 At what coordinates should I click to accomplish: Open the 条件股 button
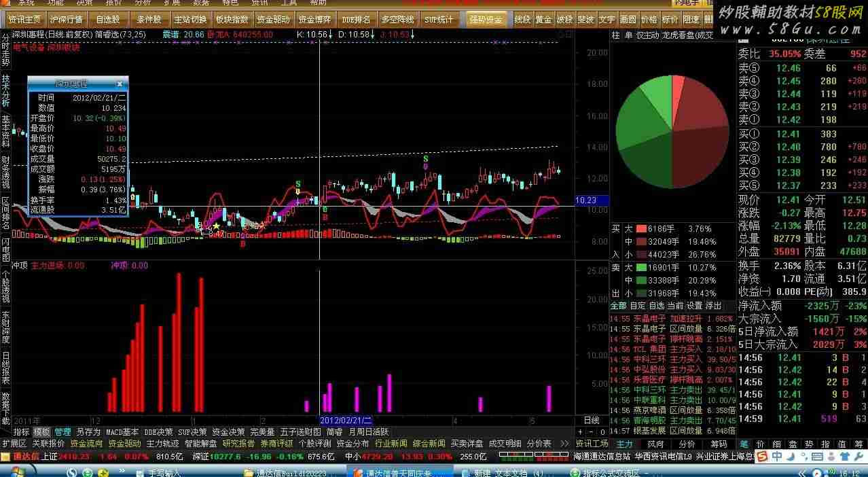coord(149,20)
